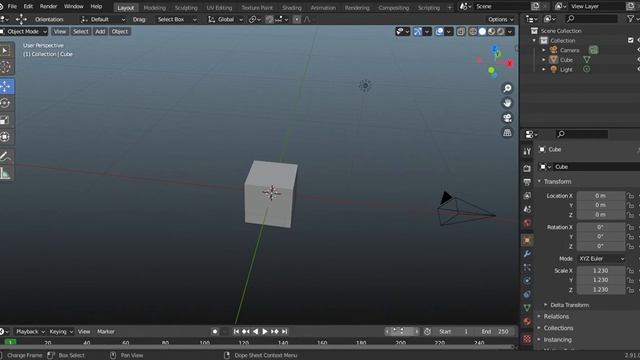Toggle viewport overlays display
Screen dimensions: 640x360
click(439, 31)
